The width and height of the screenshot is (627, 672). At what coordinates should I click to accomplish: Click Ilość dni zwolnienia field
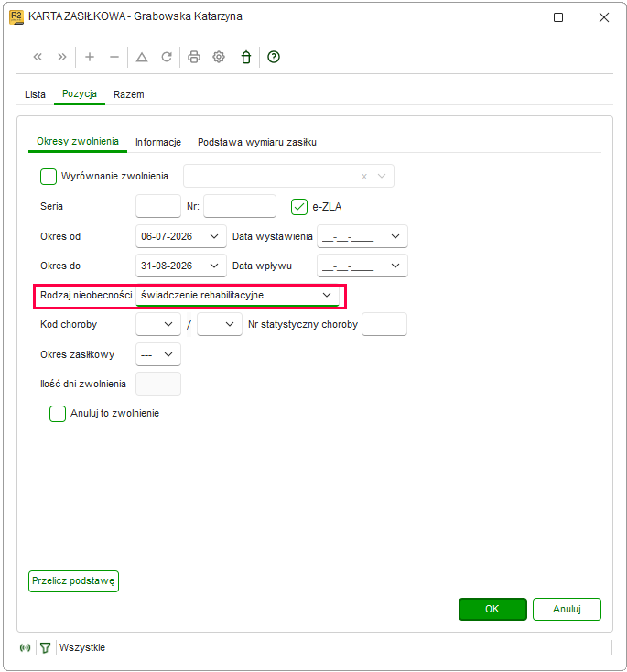tap(158, 384)
